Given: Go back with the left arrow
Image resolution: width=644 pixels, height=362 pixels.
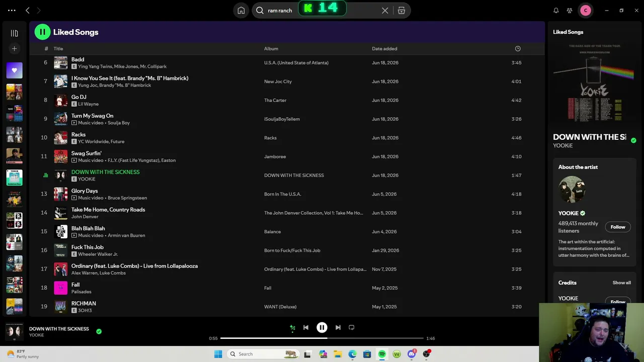Looking at the screenshot, I should click(x=28, y=11).
